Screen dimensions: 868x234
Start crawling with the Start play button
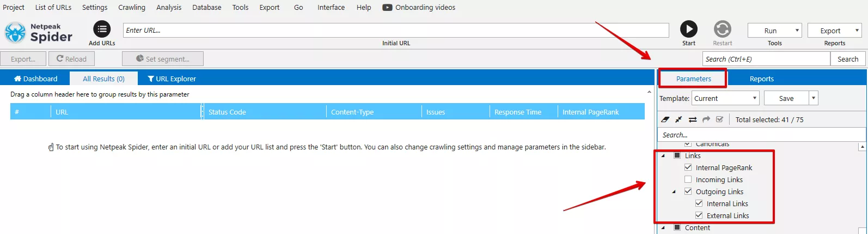tap(688, 29)
